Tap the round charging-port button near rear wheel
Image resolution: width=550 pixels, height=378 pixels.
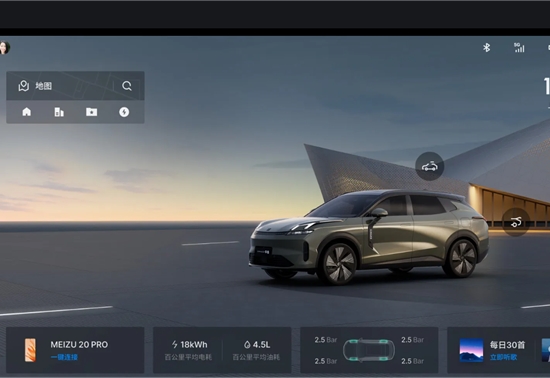516,222
